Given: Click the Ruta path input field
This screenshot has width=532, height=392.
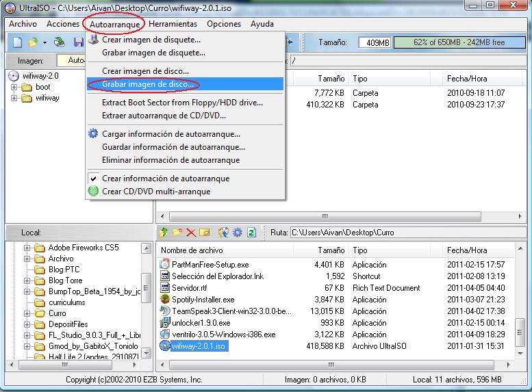Looking at the screenshot, I should click(x=409, y=233).
